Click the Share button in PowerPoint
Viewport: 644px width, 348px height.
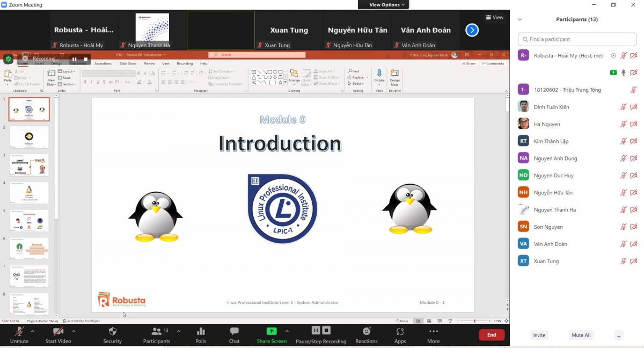tap(469, 63)
